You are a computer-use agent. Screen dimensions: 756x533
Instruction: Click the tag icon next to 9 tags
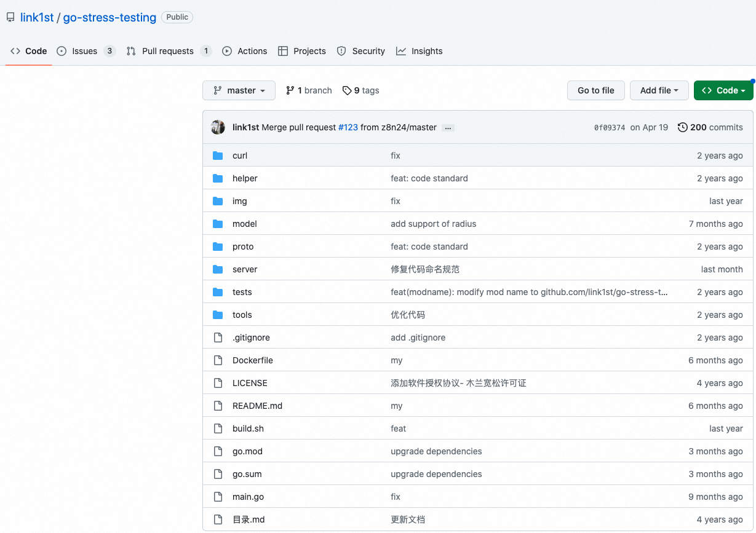click(347, 90)
